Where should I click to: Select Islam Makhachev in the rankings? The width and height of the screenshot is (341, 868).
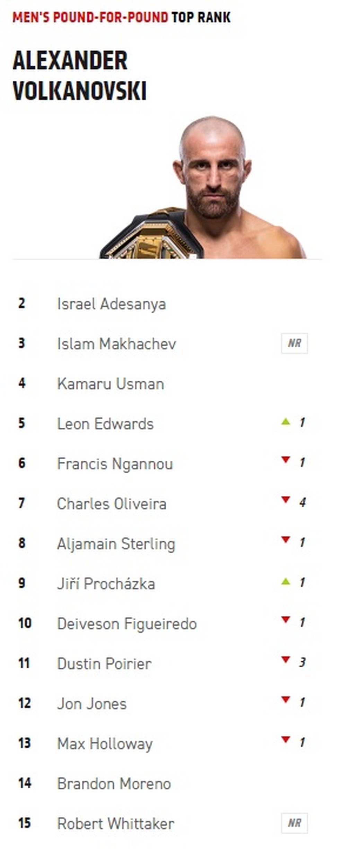[116, 344]
